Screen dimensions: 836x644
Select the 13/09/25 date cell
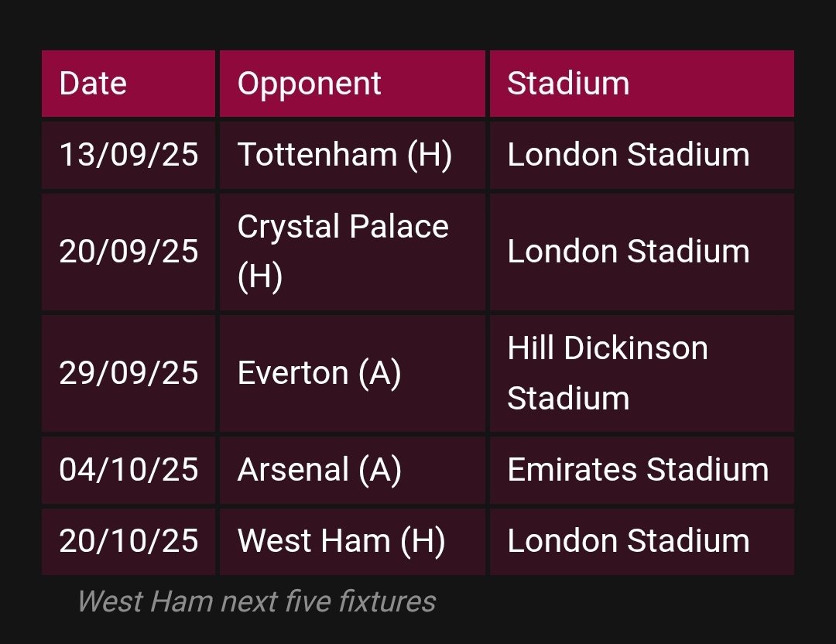[x=128, y=155]
